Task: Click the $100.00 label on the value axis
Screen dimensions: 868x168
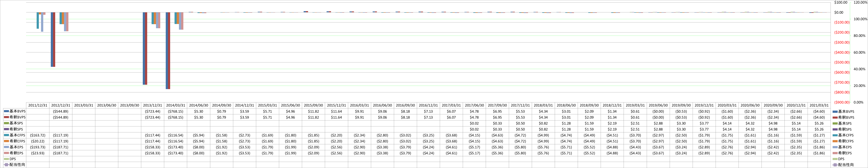Action: point(840,2)
